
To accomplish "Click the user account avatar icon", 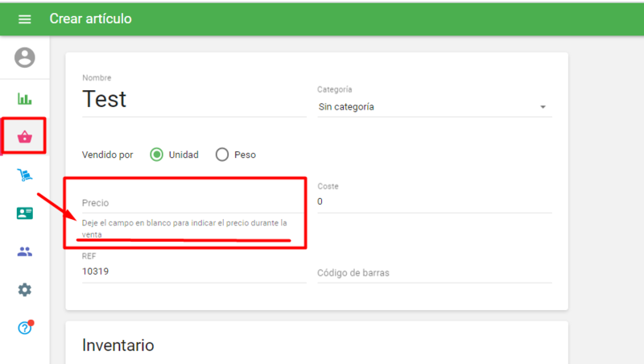I will (25, 57).
